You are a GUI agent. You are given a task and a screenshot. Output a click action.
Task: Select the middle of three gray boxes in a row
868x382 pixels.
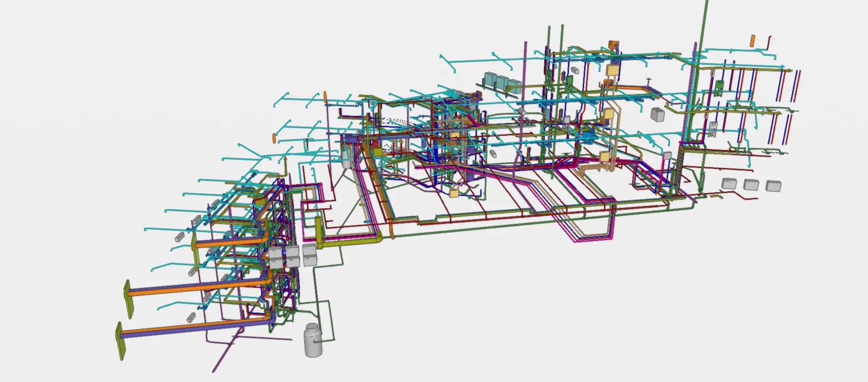click(751, 185)
